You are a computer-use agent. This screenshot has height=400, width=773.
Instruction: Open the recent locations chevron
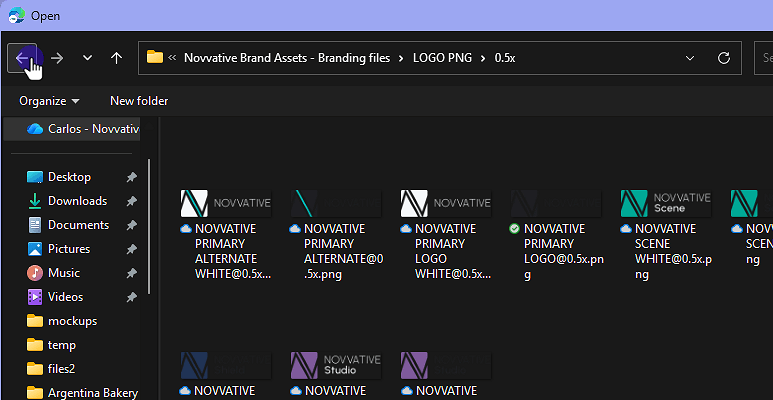coord(87,58)
